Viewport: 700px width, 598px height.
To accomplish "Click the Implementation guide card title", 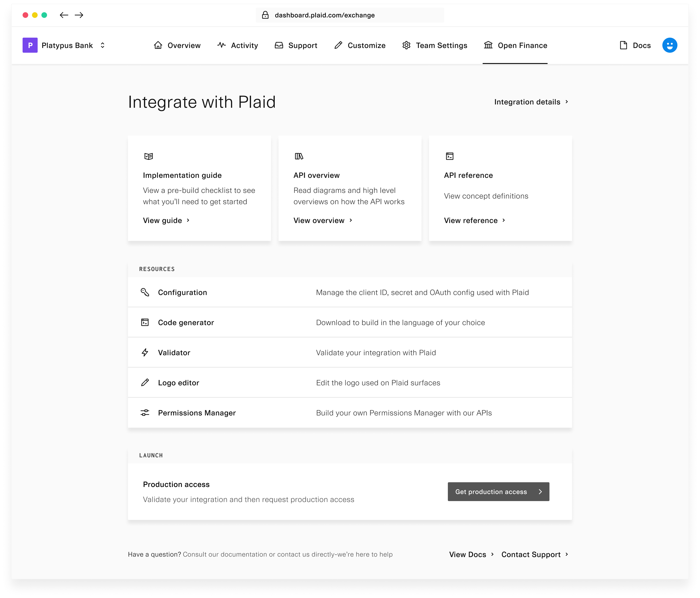I will pos(182,175).
